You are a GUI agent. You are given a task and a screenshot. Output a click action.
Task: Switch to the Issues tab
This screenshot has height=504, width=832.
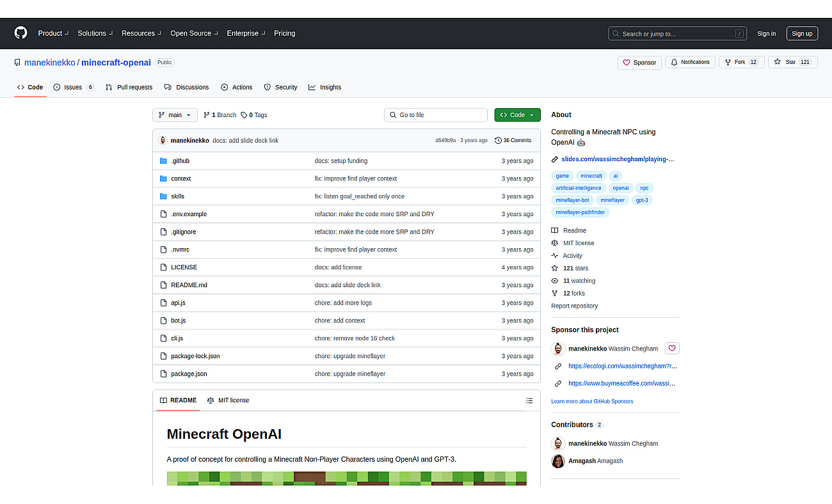point(74,87)
